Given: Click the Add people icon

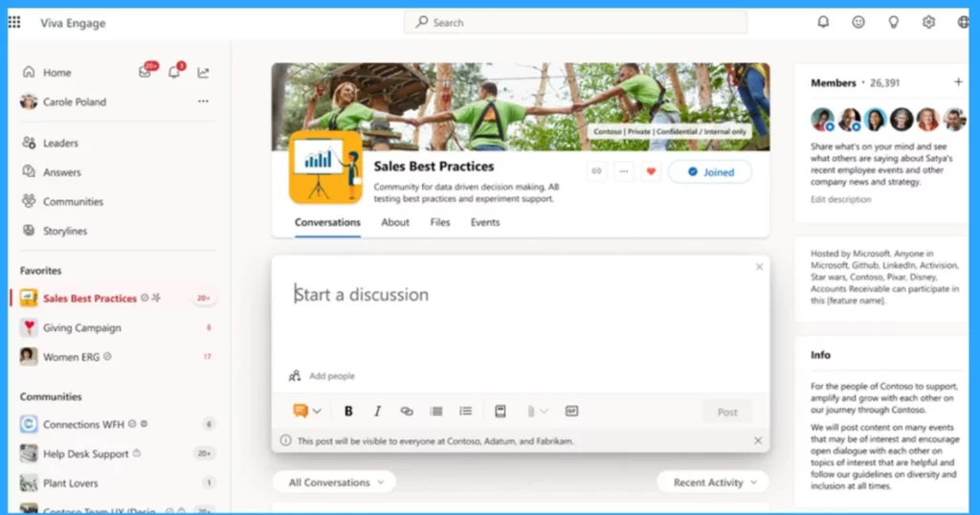Looking at the screenshot, I should [x=295, y=375].
